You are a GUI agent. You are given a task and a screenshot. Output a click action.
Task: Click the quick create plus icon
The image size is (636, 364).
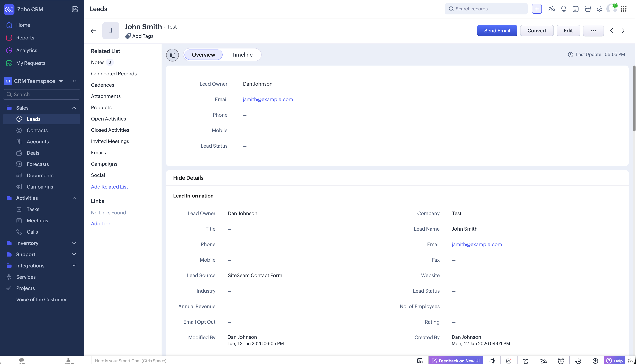(537, 9)
